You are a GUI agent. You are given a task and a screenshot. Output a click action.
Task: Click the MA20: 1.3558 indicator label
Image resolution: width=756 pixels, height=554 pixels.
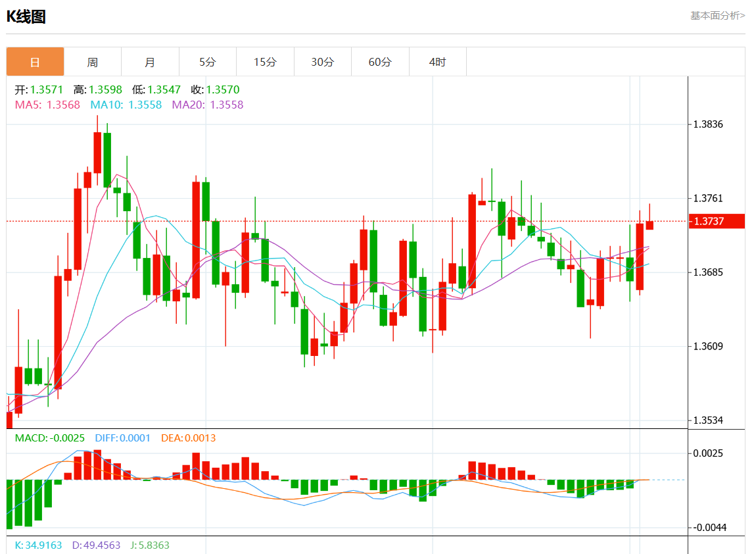[208, 105]
